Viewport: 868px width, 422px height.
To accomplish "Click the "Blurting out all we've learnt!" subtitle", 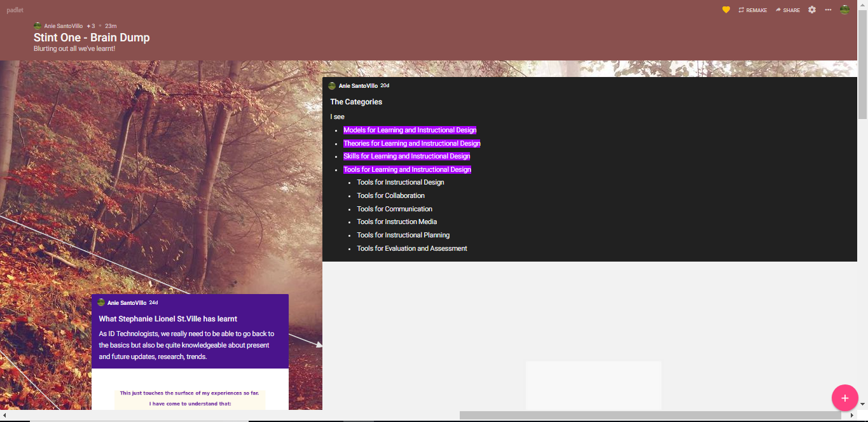I will 74,48.
